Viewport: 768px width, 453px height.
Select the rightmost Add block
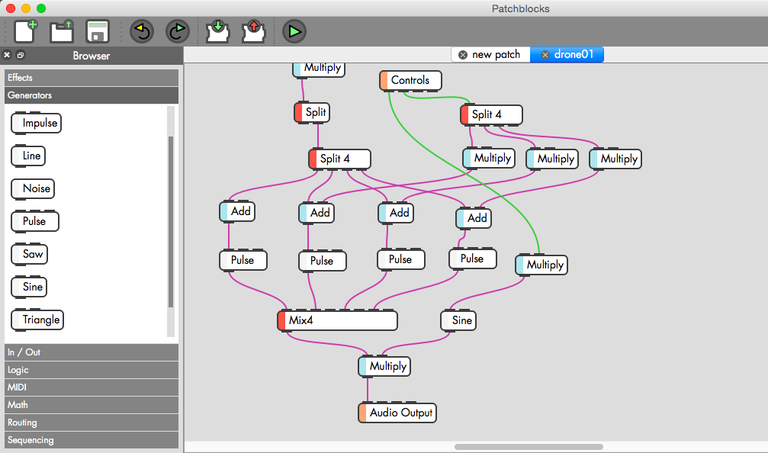click(474, 218)
